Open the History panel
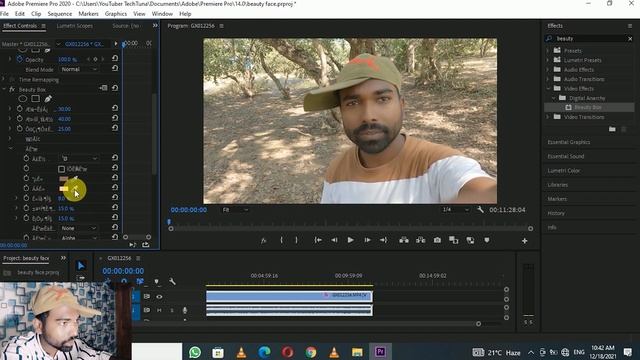The width and height of the screenshot is (640, 360). 556,213
